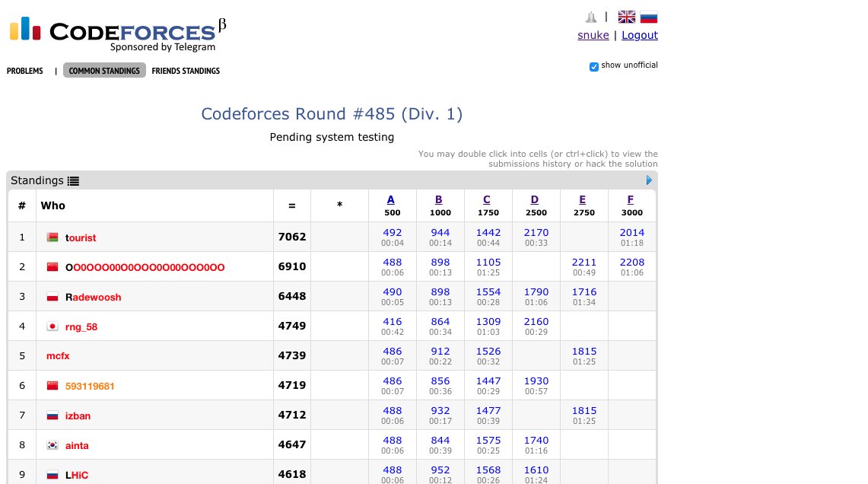Click the Belarus flag next to tourist
This screenshot has width=868, height=484.
52,237
